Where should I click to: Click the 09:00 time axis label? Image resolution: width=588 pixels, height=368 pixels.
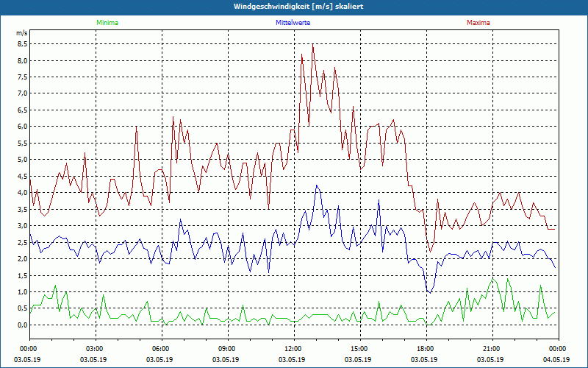tap(228, 349)
